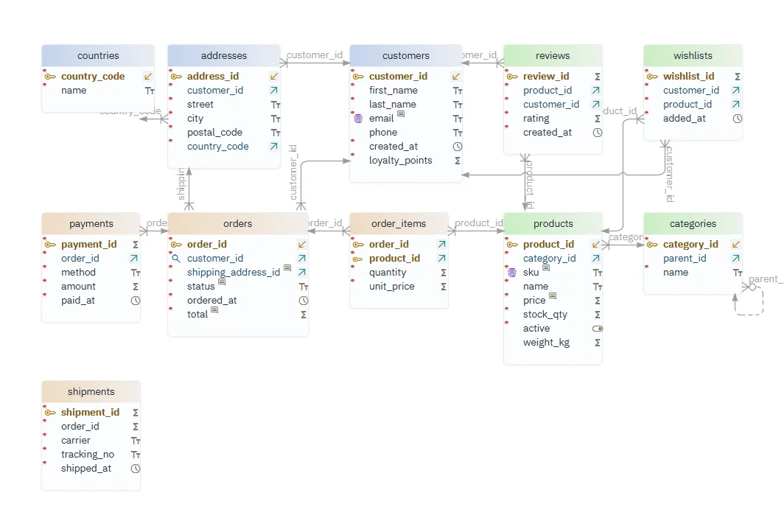Click the sigma icon on rating row
The image size is (784, 532).
pos(598,119)
